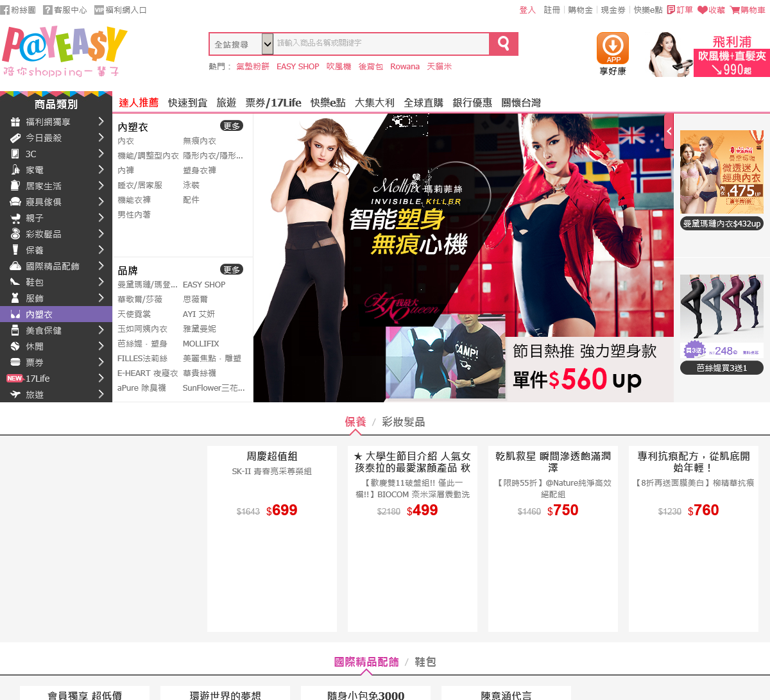
Task: Click the 塑身衣褲 subcategory link
Action: [200, 171]
